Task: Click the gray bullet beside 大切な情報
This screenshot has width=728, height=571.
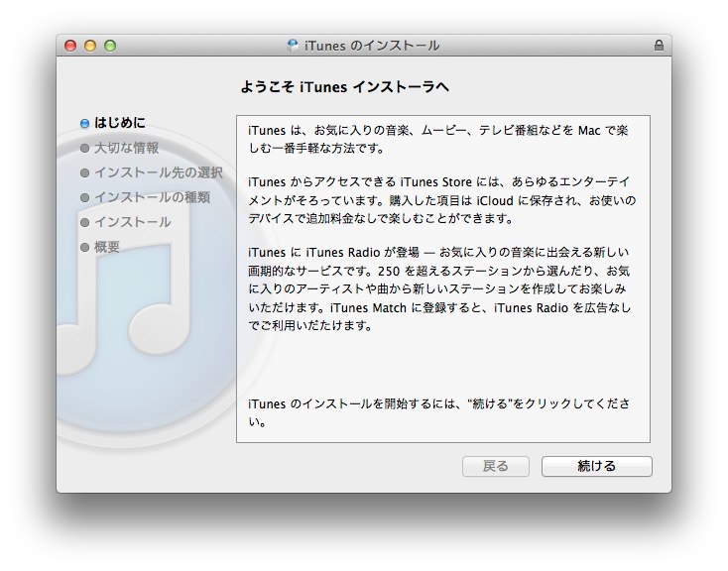Action: click(x=84, y=148)
